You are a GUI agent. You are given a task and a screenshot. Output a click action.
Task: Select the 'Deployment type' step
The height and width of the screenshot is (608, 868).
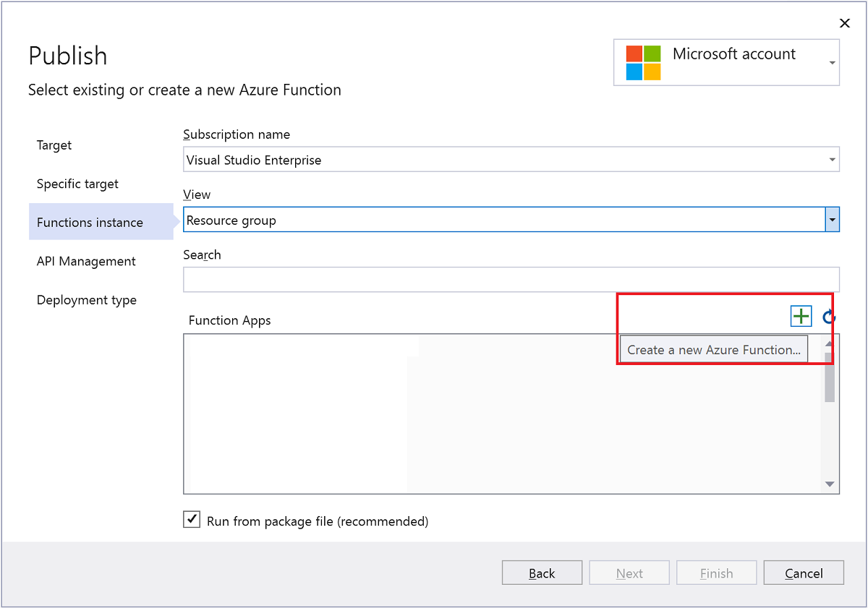click(86, 299)
